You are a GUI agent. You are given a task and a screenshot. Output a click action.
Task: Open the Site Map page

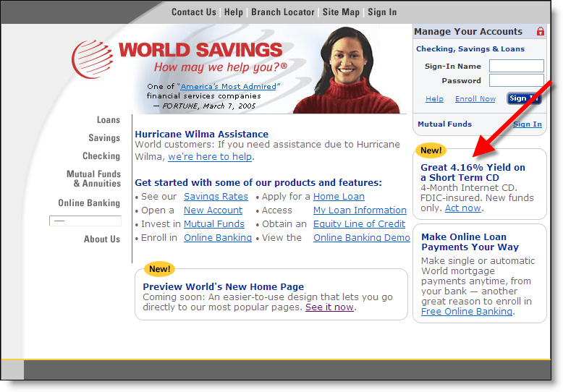coord(341,12)
